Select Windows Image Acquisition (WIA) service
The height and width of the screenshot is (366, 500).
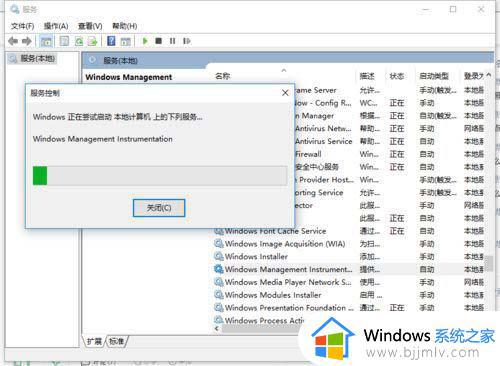tap(350, 244)
